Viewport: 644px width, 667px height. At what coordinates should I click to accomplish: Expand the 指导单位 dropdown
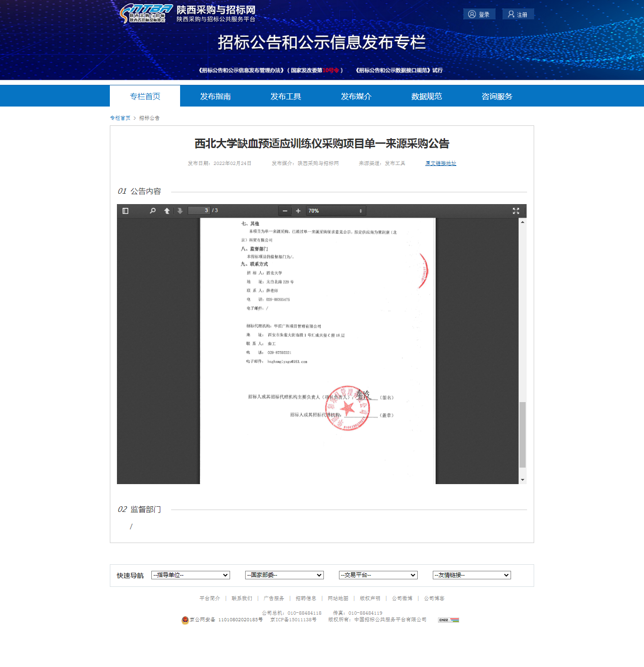pos(190,575)
